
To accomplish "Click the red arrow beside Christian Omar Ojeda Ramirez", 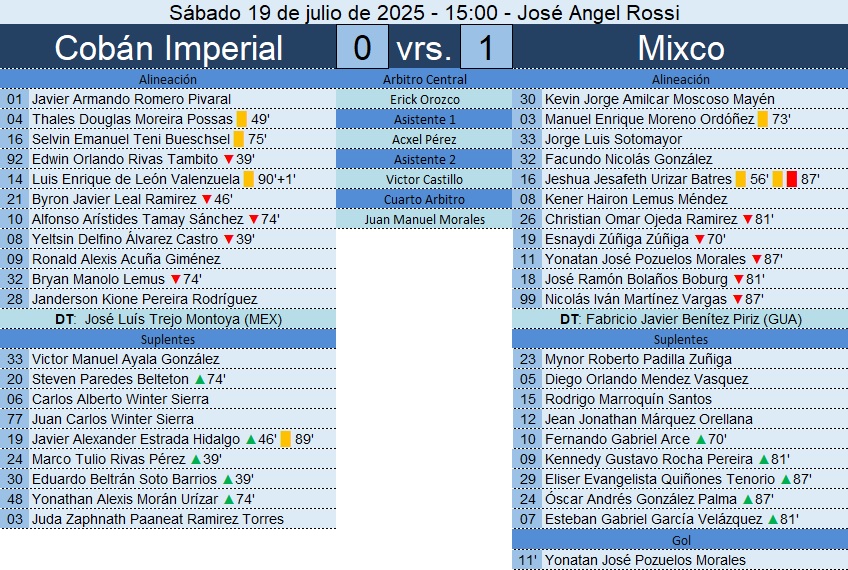I will (747, 219).
